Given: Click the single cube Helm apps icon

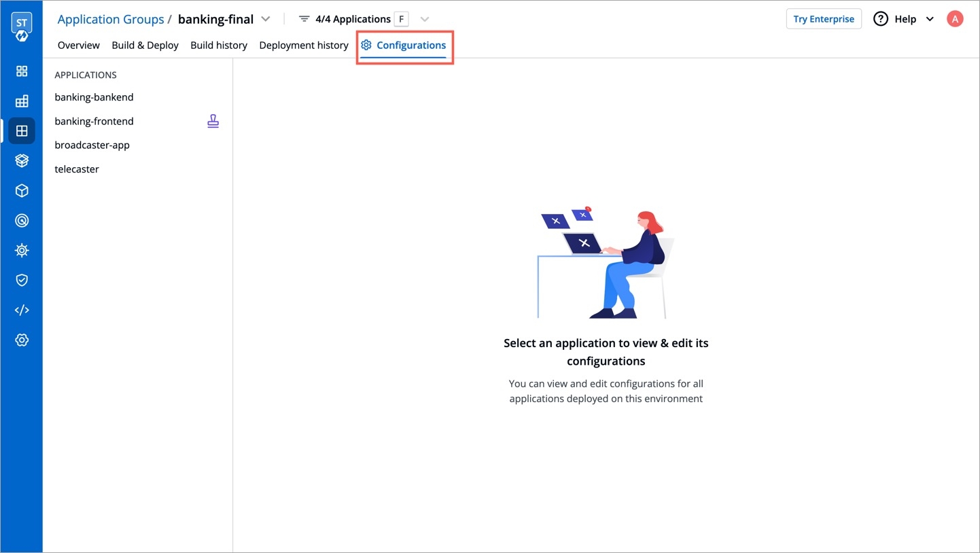Looking at the screenshot, I should pos(22,191).
